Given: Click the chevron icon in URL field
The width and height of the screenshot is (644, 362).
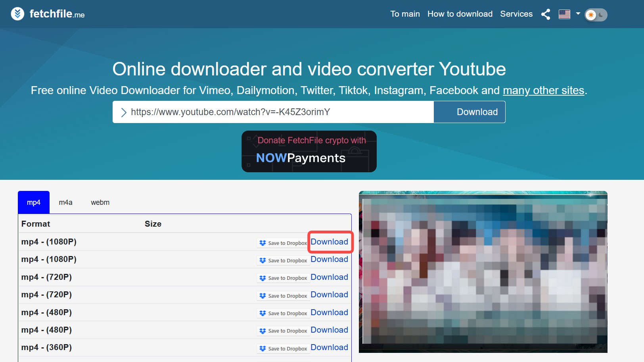Looking at the screenshot, I should point(124,112).
